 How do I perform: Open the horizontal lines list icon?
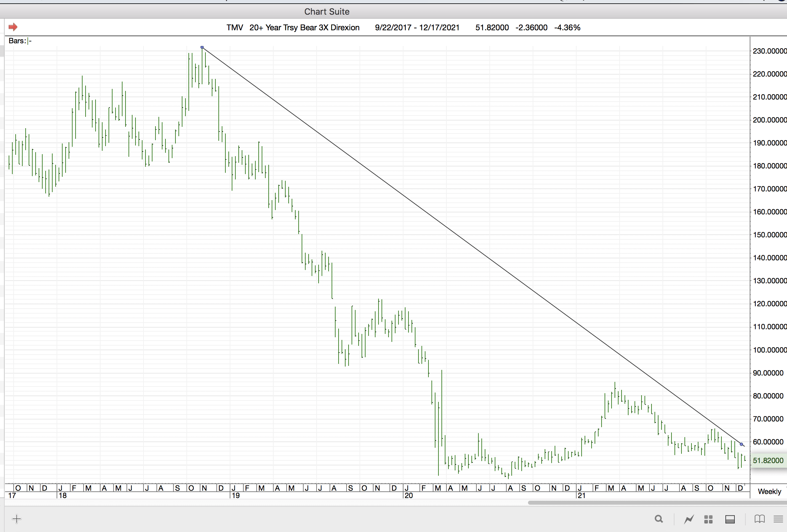779,519
